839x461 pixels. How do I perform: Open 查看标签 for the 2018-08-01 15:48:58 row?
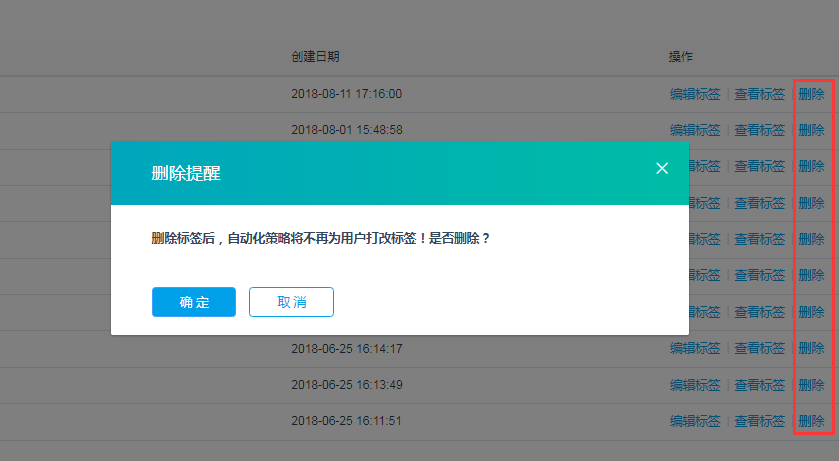[x=759, y=130]
